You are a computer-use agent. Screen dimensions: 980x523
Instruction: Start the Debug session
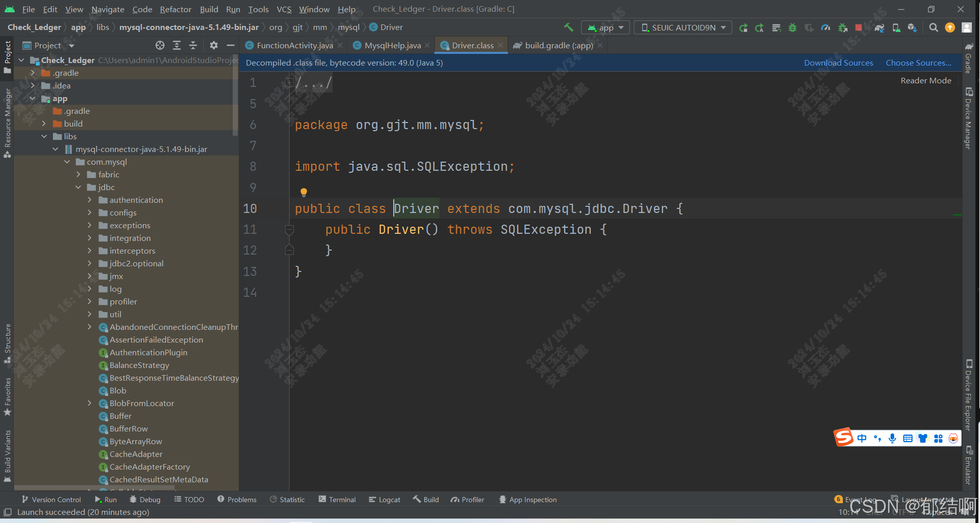(792, 27)
